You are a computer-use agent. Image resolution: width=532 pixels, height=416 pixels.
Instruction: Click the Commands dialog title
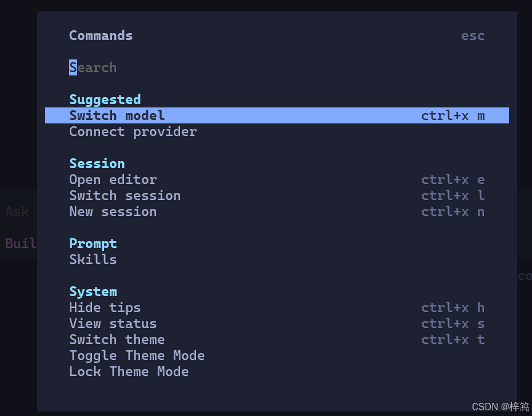[x=101, y=35]
